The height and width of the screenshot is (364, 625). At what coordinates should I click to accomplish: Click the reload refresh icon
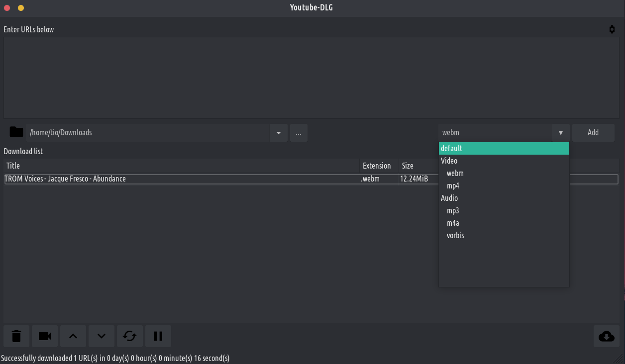130,336
